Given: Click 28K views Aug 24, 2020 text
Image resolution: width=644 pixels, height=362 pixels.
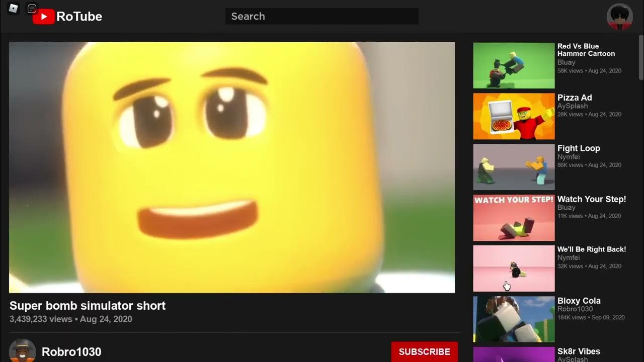Looking at the screenshot, I should pos(589,114).
